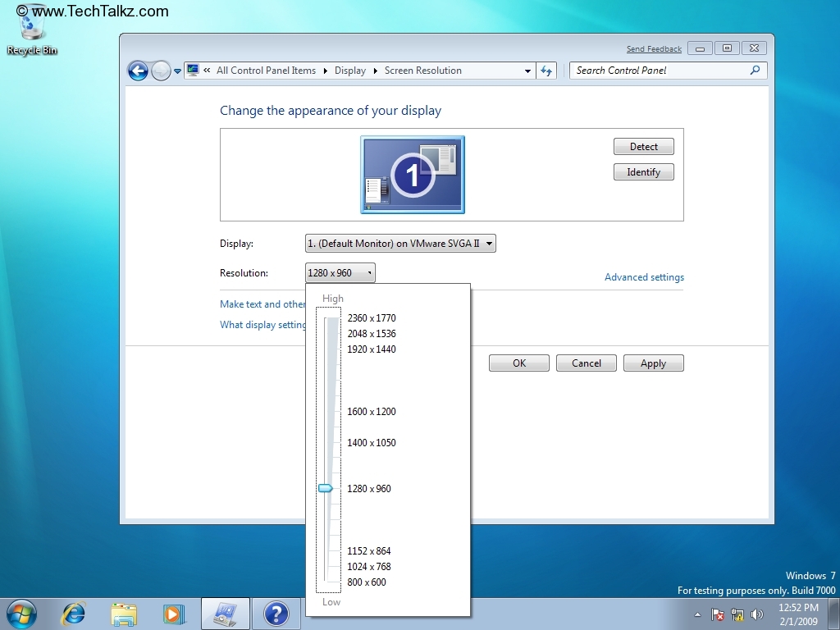Show hidden tray icons arrow
Image resolution: width=840 pixels, height=630 pixels.
(697, 614)
